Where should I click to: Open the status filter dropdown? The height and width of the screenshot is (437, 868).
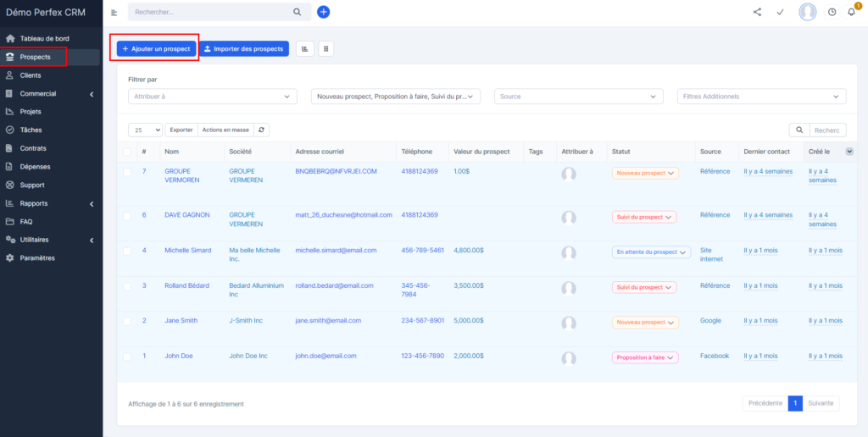point(396,97)
